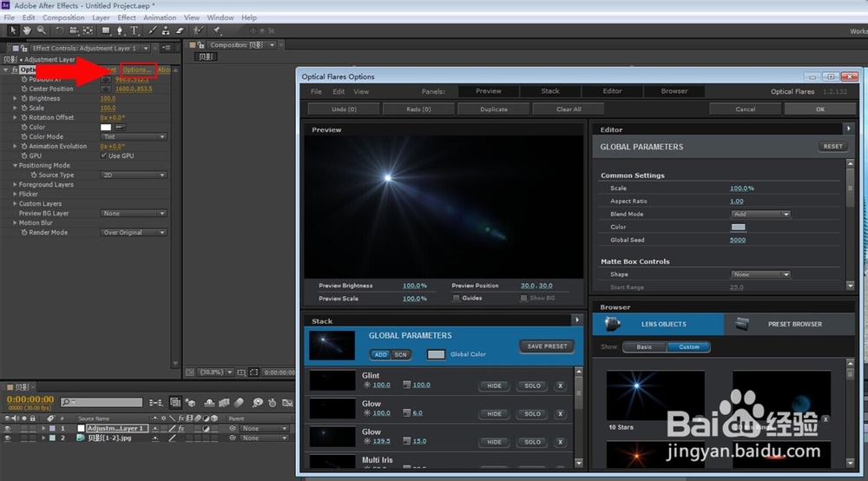The height and width of the screenshot is (481, 868).
Task: Expand the Foreground Layers group
Action: pyautogui.click(x=15, y=184)
